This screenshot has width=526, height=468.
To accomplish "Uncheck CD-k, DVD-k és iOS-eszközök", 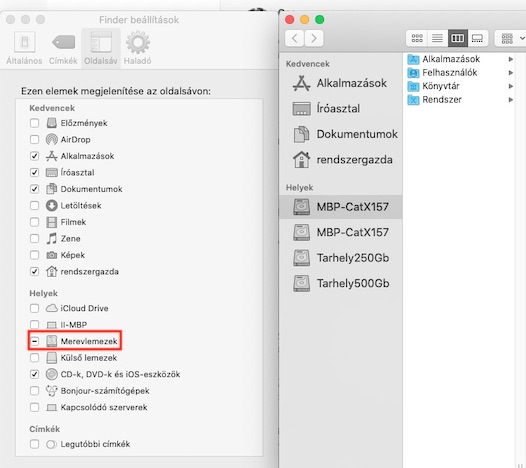I will point(34,374).
